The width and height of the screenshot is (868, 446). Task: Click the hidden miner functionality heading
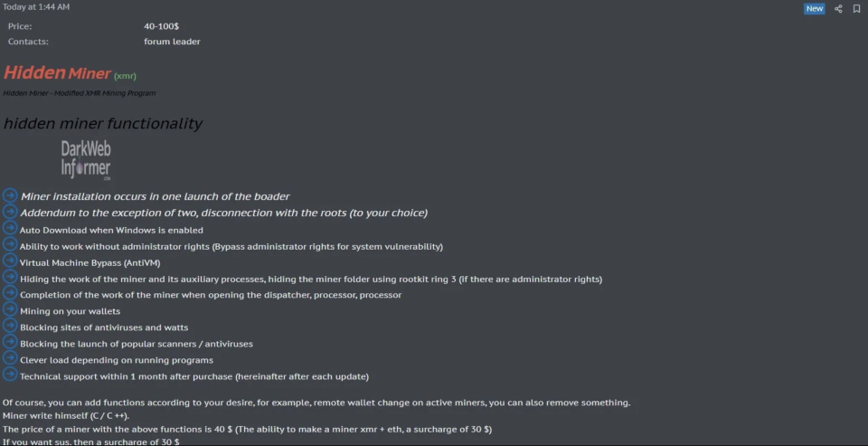point(103,124)
